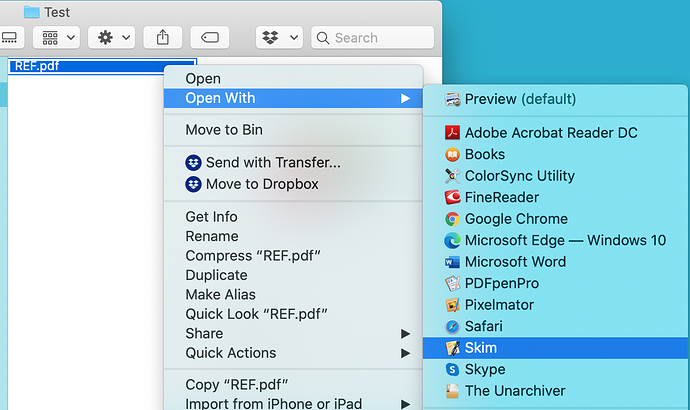The width and height of the screenshot is (690, 410).
Task: Expand the Quick Actions submenu arrow
Action: click(405, 353)
